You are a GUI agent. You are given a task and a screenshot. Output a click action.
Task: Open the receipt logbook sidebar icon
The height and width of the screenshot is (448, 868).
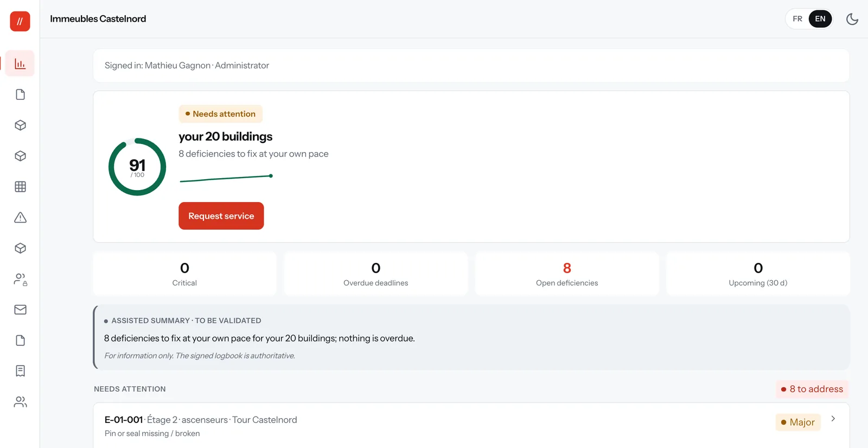20,371
